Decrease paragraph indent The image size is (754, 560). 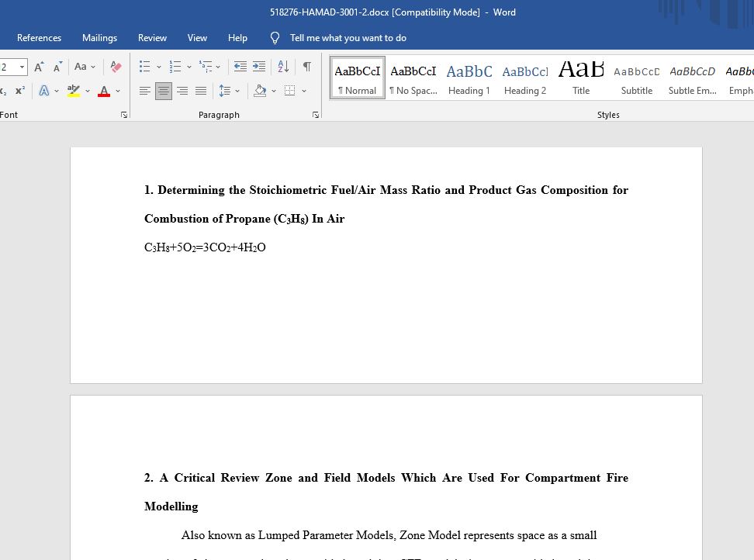pyautogui.click(x=240, y=67)
